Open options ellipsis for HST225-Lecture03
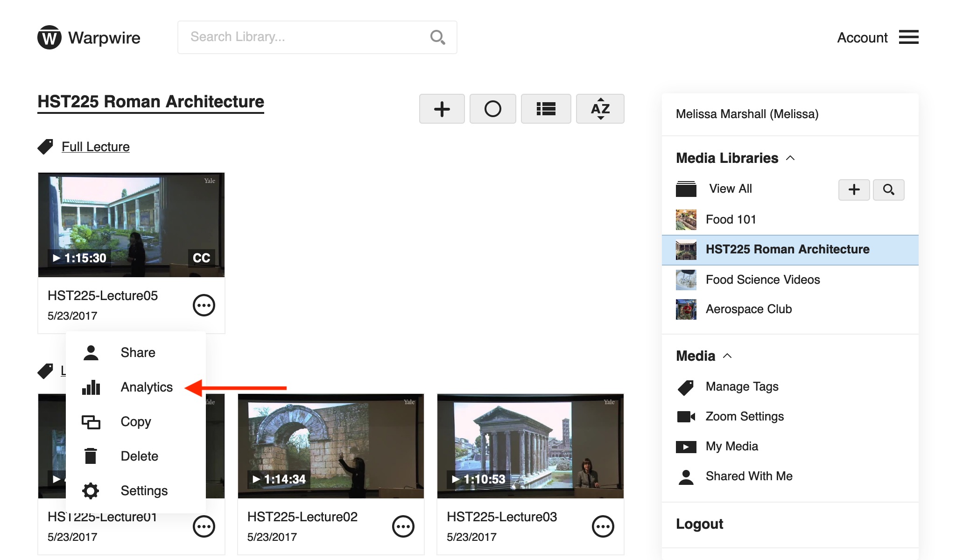Viewport: 956px width, 560px height. tap(603, 527)
